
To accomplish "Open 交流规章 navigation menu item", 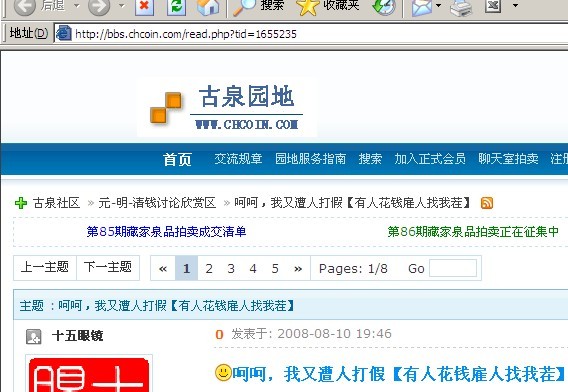I will pyautogui.click(x=238, y=159).
